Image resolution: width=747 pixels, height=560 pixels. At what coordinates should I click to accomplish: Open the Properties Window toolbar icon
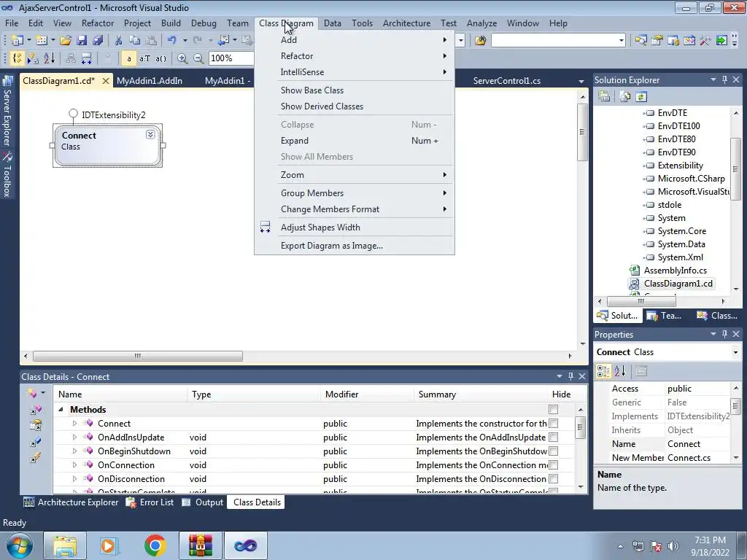tap(657, 41)
